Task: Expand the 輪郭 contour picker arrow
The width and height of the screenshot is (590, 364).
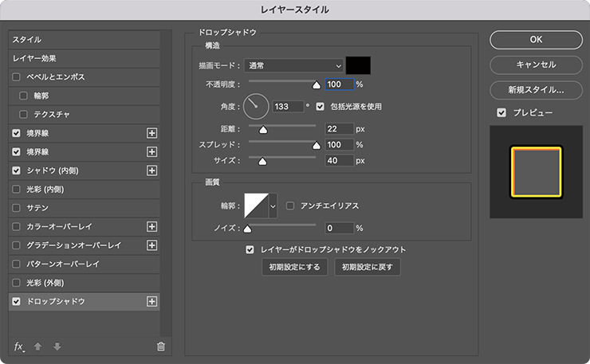Action: (x=273, y=206)
